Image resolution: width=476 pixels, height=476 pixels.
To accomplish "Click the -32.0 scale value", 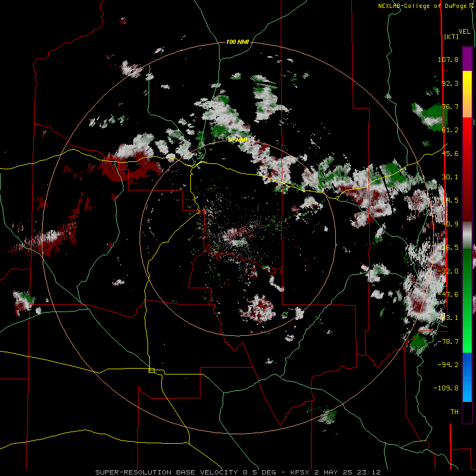I will click(448, 271).
